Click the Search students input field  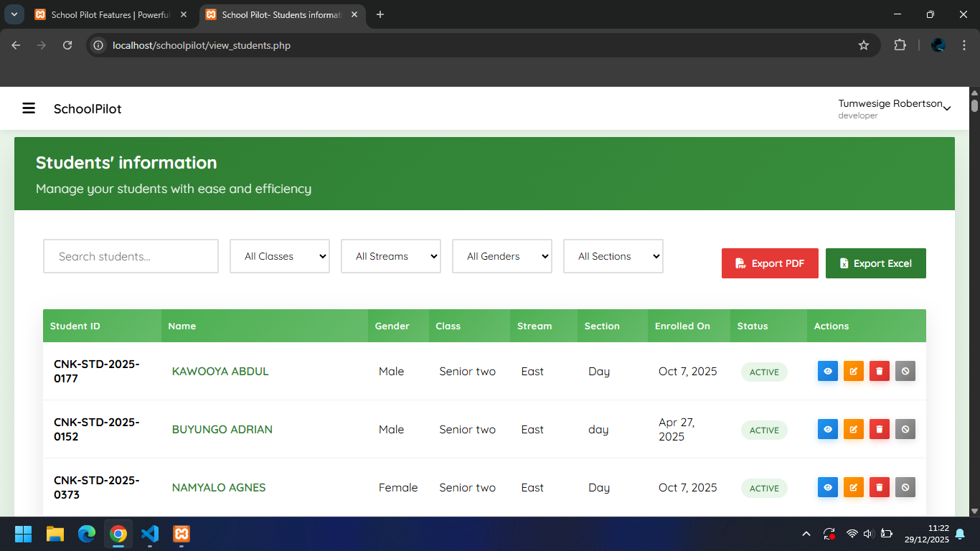(131, 256)
